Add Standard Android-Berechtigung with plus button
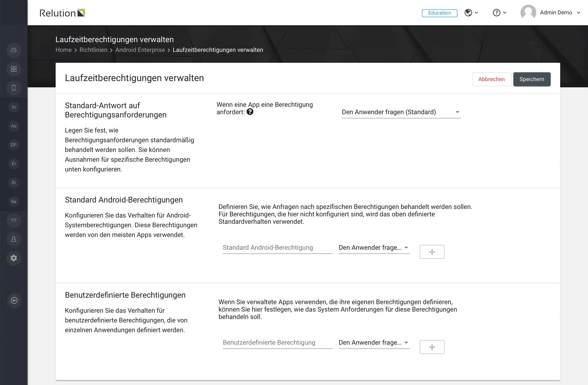The image size is (588, 385). pyautogui.click(x=432, y=252)
